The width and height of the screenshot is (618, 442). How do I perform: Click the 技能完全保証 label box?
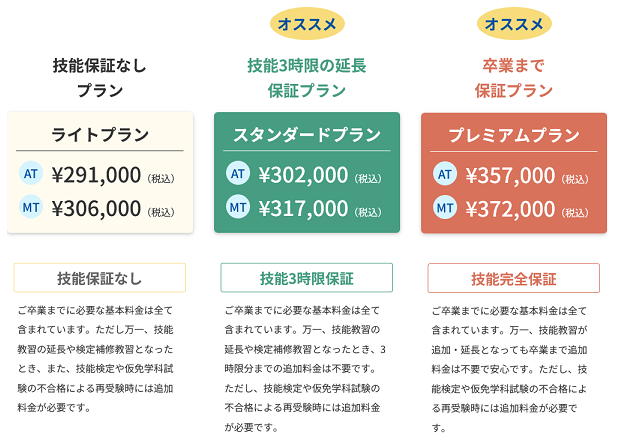[514, 278]
